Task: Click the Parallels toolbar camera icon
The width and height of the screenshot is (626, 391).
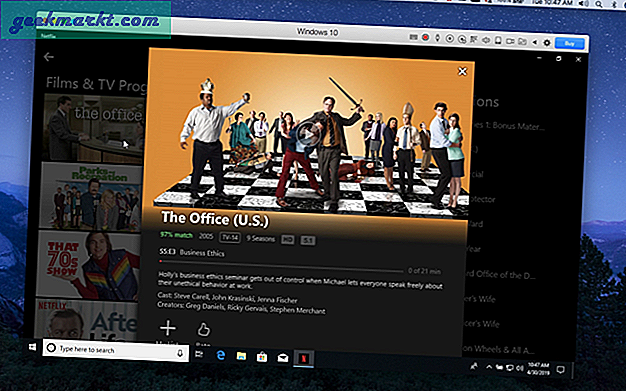Action: (x=510, y=41)
